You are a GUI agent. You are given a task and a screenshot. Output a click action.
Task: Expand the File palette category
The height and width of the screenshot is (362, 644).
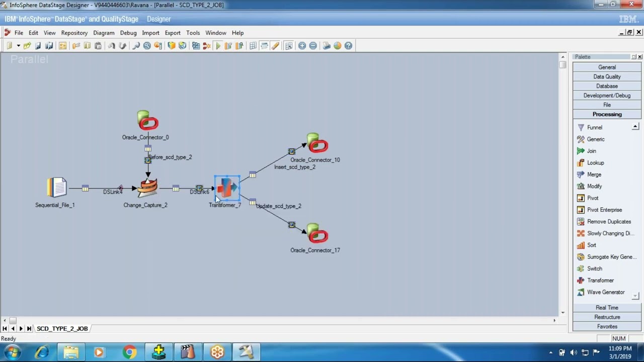pyautogui.click(x=607, y=105)
